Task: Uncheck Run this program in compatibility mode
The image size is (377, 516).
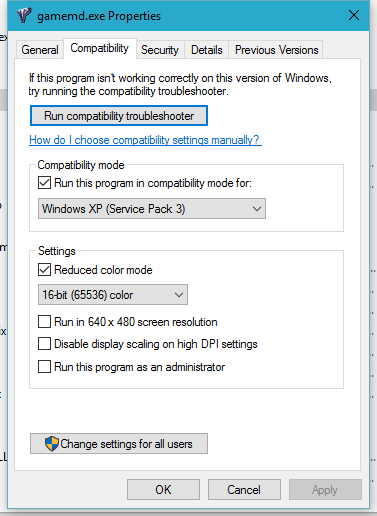Action: point(44,183)
